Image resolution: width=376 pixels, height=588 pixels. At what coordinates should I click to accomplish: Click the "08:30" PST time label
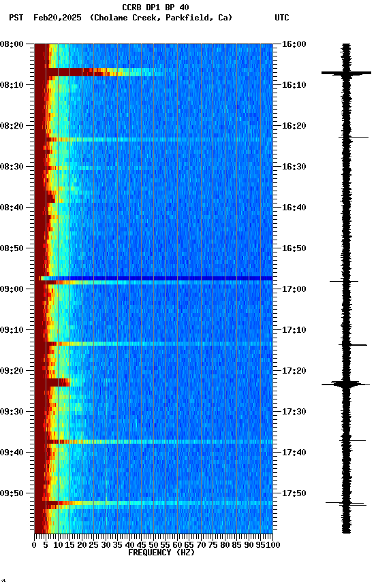pyautogui.click(x=12, y=167)
